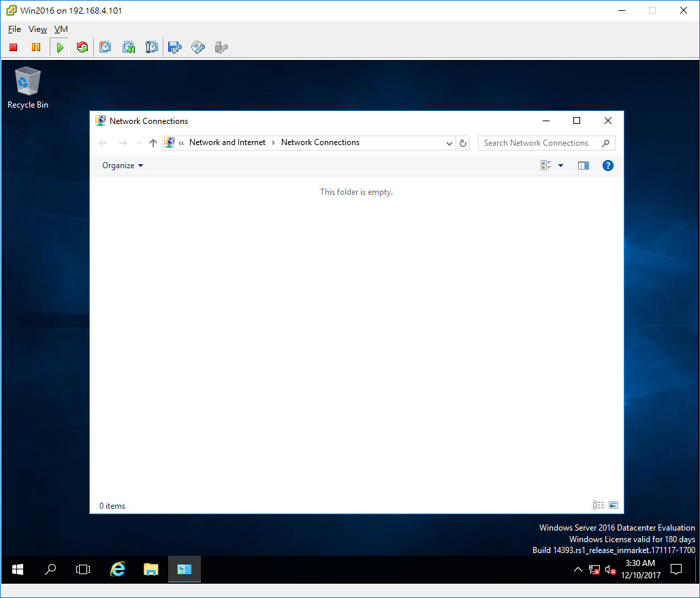The image size is (700, 598).
Task: Open Task View on the taskbar
Action: [83, 569]
